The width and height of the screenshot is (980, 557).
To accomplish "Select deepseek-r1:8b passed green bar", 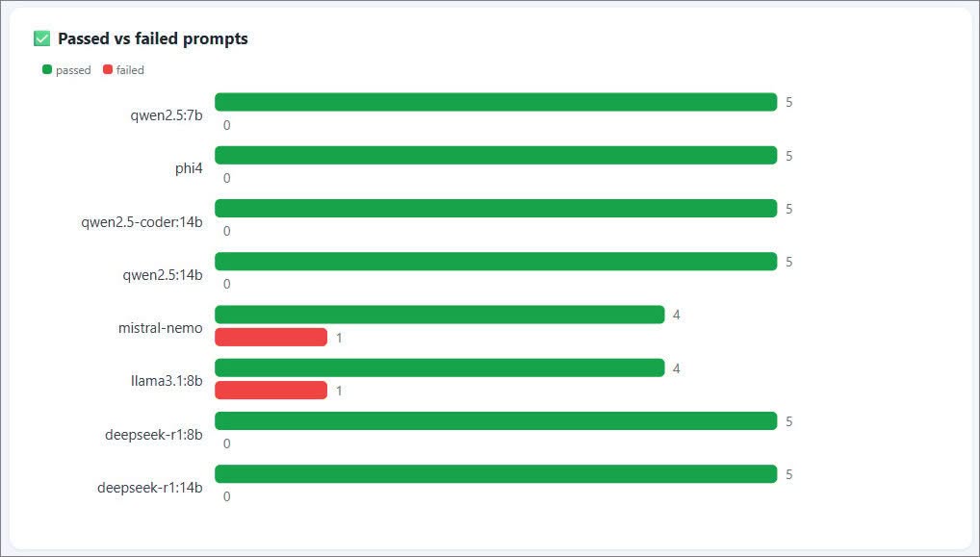I will click(x=496, y=420).
